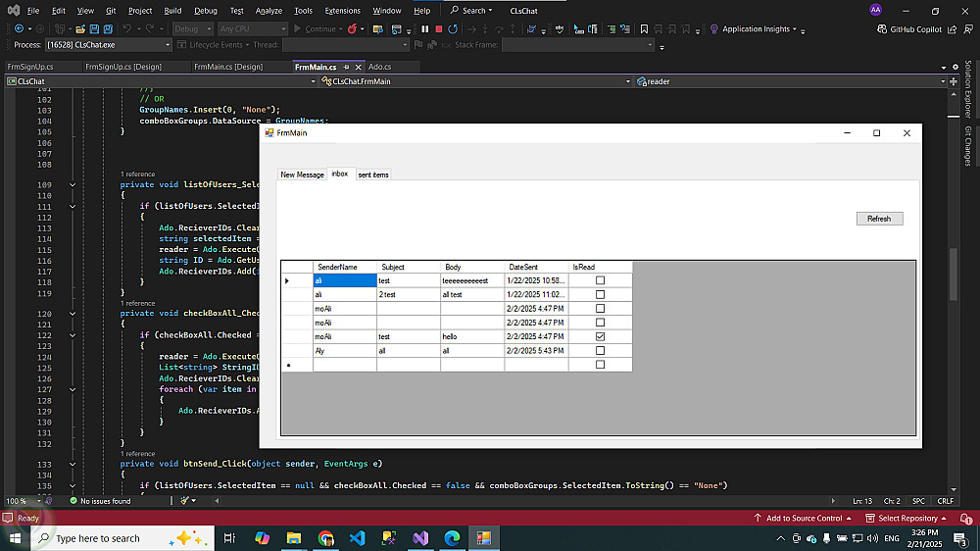Check IsRead for ali's first message row

coord(601,280)
